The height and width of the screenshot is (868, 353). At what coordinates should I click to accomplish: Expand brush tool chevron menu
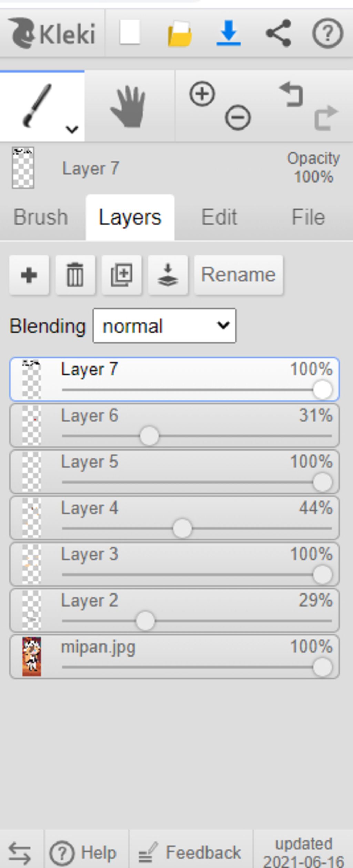[x=72, y=130]
